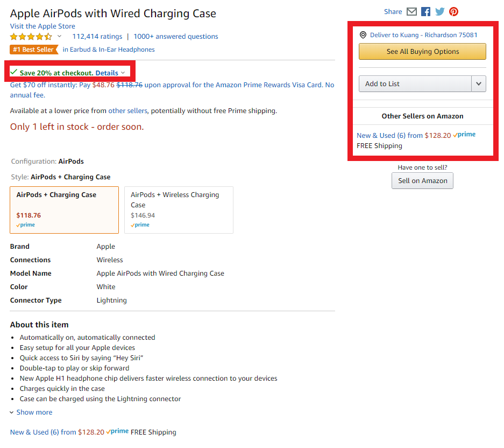Viewport: 504px width, 448px height.
Task: Open 1000+ answered questions link
Action: tap(176, 37)
